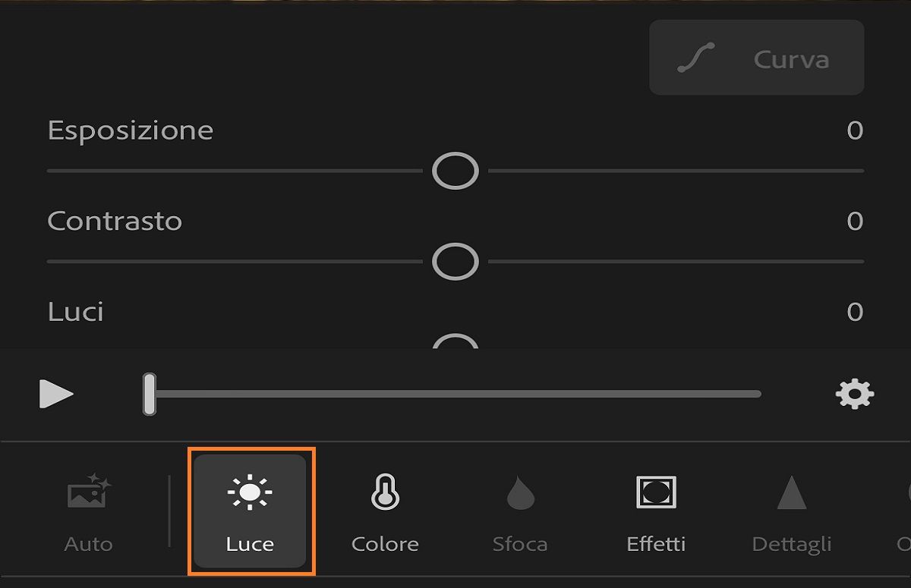Open the video settings gear
The width and height of the screenshot is (911, 588).
(x=855, y=393)
